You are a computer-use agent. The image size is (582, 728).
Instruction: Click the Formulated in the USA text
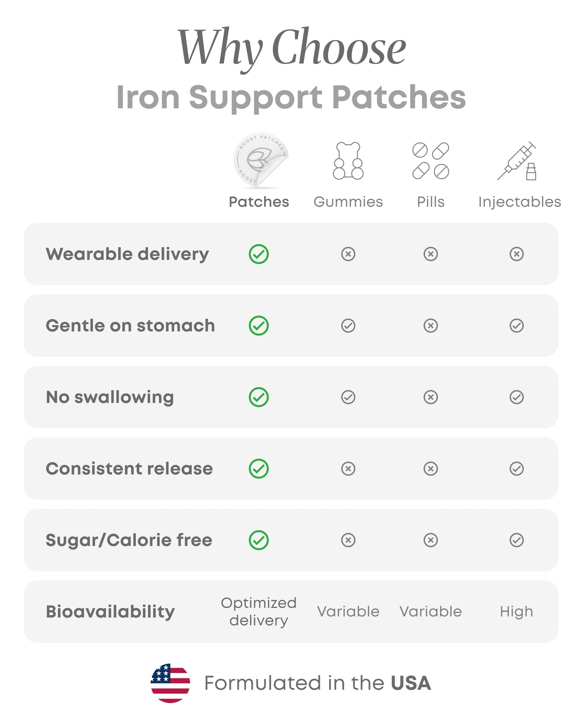click(317, 683)
